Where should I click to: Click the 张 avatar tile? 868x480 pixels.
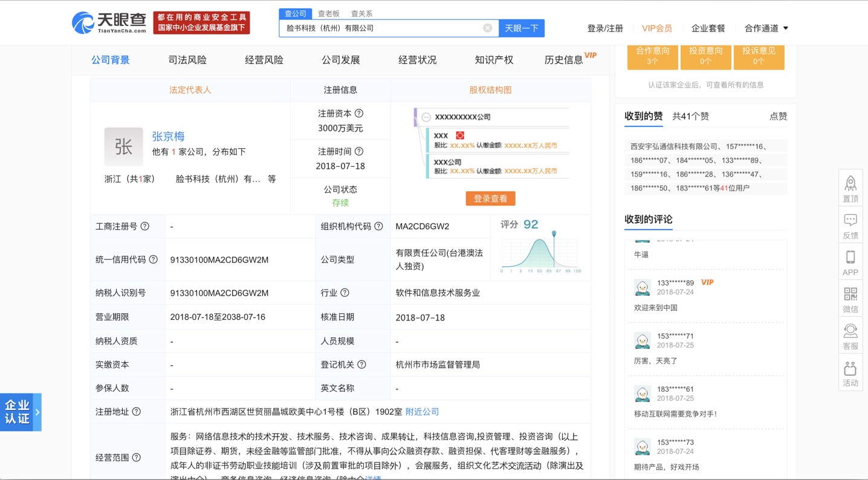coord(123,146)
